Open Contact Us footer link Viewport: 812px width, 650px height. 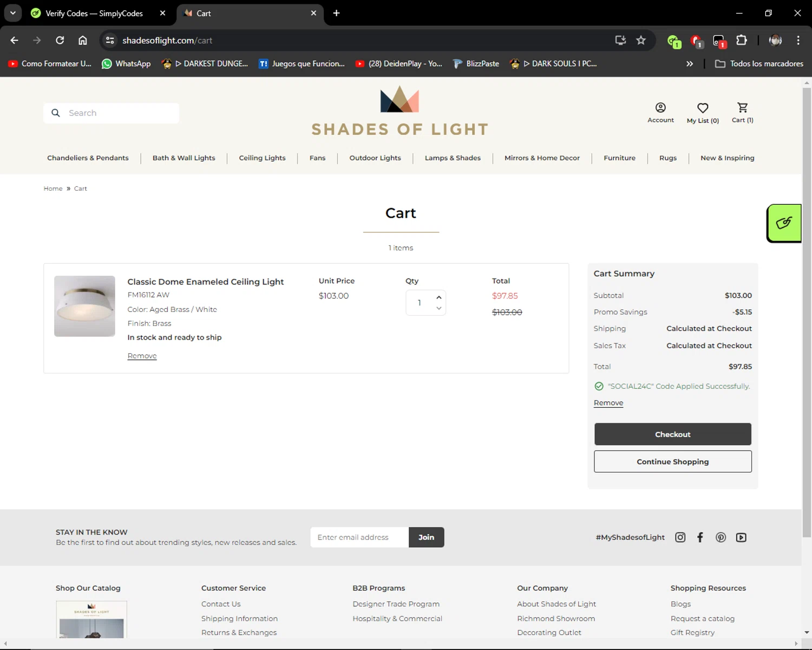pos(221,604)
